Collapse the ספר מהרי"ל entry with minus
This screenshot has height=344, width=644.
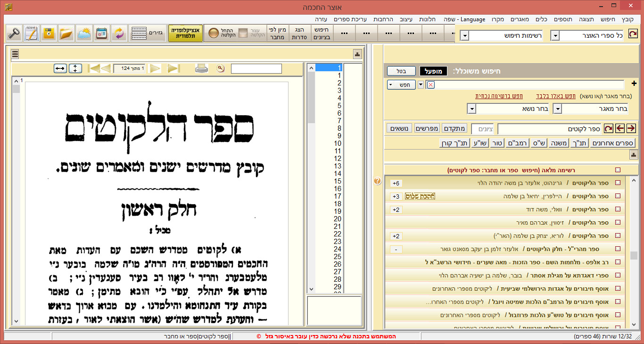click(x=396, y=249)
